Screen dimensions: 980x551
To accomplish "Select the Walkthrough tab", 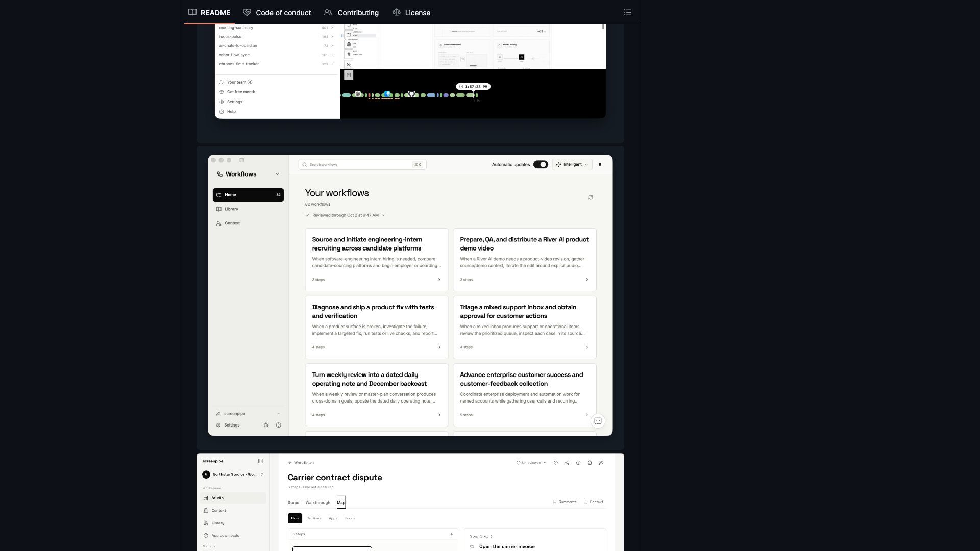I will click(x=318, y=502).
